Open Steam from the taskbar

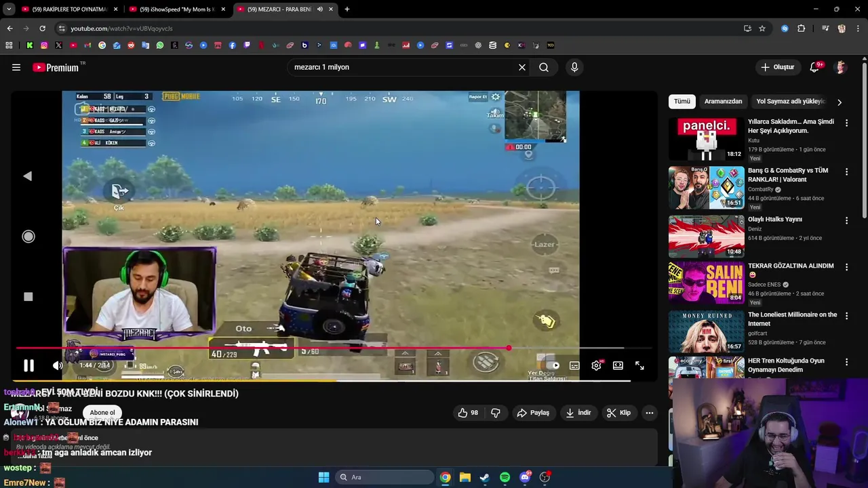pyautogui.click(x=485, y=477)
